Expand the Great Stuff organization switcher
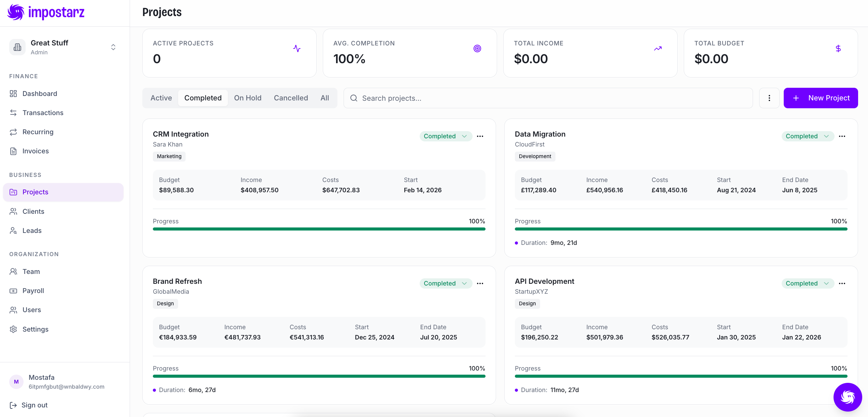Image resolution: width=868 pixels, height=417 pixels. pyautogui.click(x=113, y=47)
